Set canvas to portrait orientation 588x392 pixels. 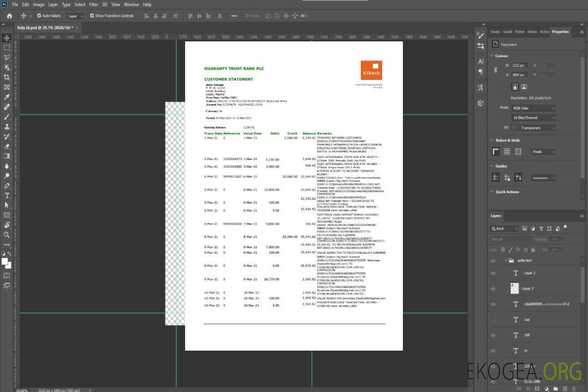click(515, 87)
